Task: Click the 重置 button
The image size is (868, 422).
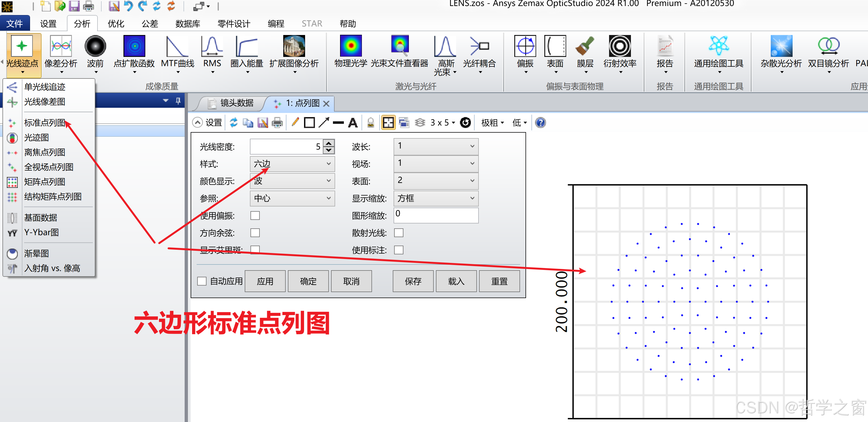Action: [x=499, y=281]
